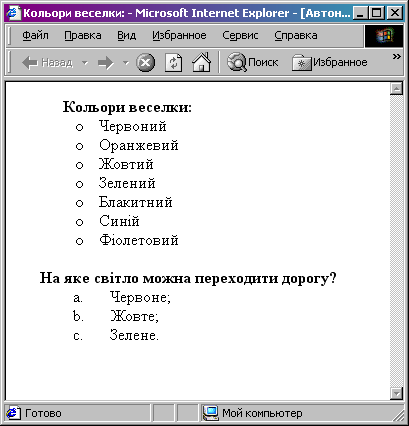409x426 pixels.
Task: Click the vertical scrollbar track
Action: coord(396,241)
